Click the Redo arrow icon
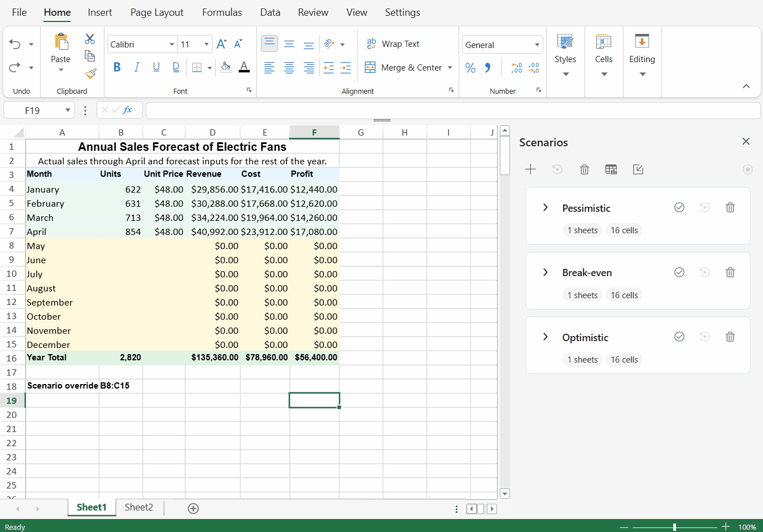 tap(15, 67)
